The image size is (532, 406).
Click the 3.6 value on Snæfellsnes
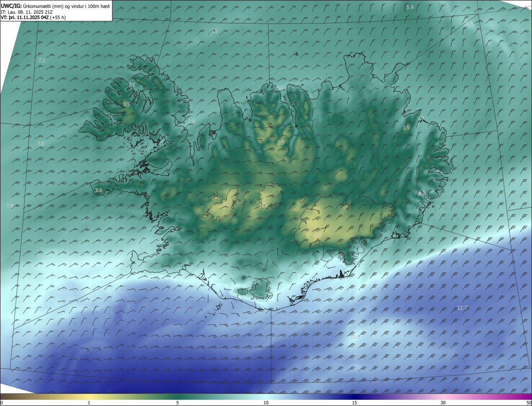tap(99, 190)
